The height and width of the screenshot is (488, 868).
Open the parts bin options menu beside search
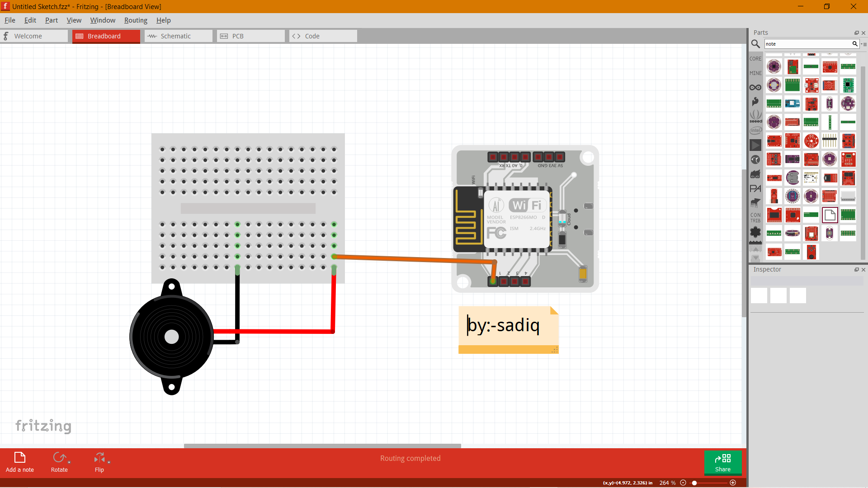point(864,44)
